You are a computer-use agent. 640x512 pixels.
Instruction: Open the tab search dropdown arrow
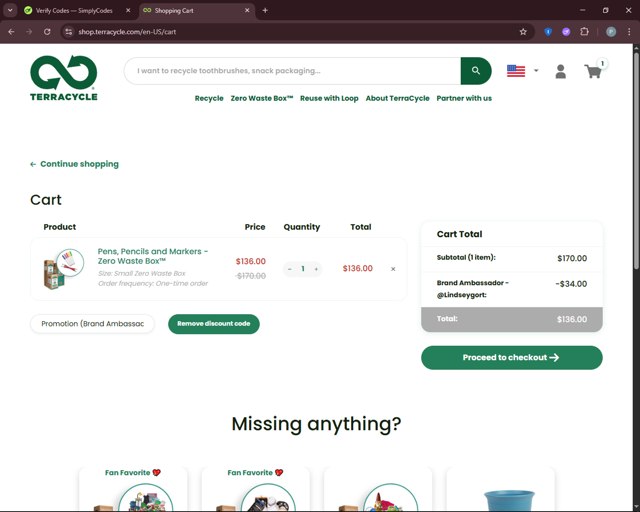[10, 11]
